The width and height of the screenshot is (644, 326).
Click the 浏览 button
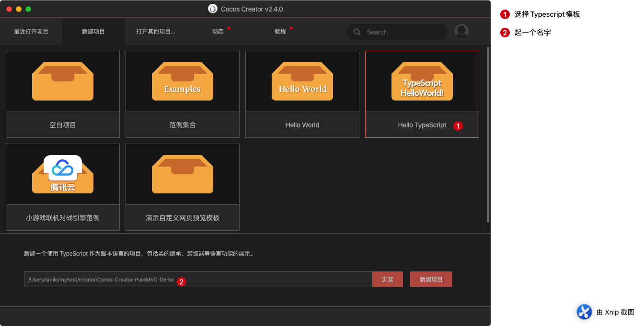(x=388, y=280)
